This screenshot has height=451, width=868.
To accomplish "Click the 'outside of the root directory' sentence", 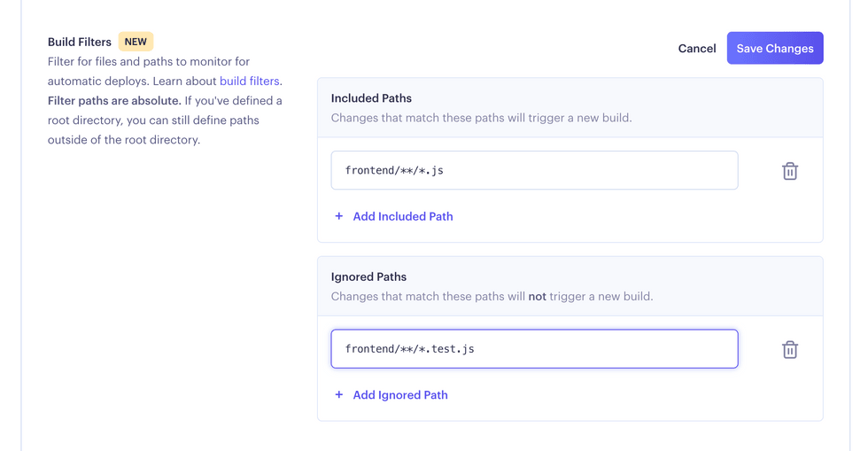I will pos(124,140).
